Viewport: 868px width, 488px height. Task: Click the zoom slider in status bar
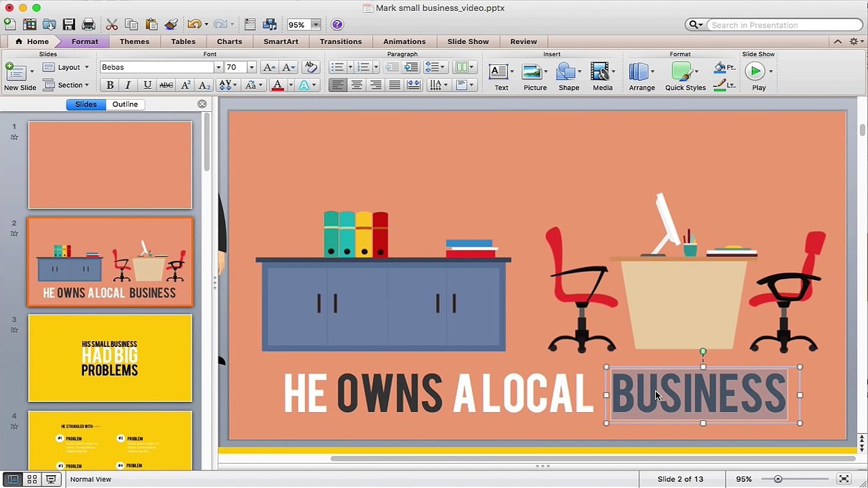click(x=778, y=479)
